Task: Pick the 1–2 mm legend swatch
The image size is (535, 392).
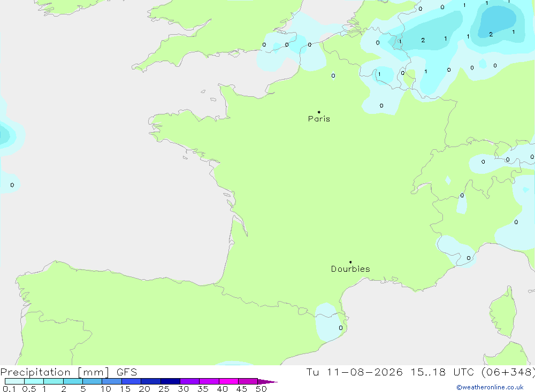Action: tap(53, 381)
